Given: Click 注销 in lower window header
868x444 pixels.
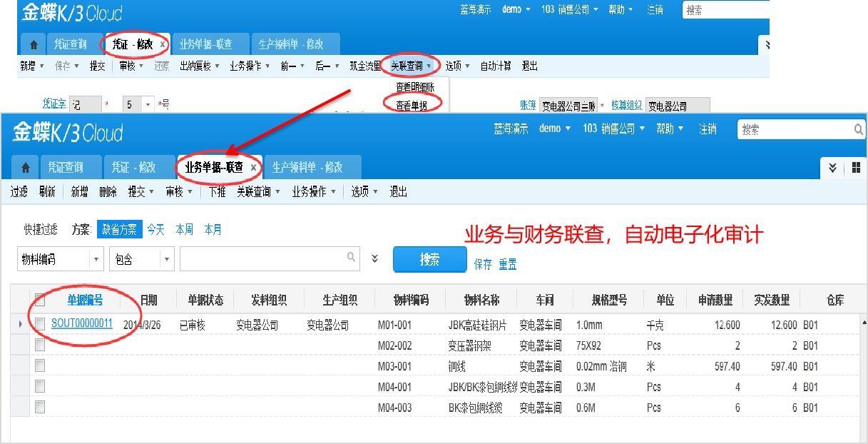Looking at the screenshot, I should (708, 128).
